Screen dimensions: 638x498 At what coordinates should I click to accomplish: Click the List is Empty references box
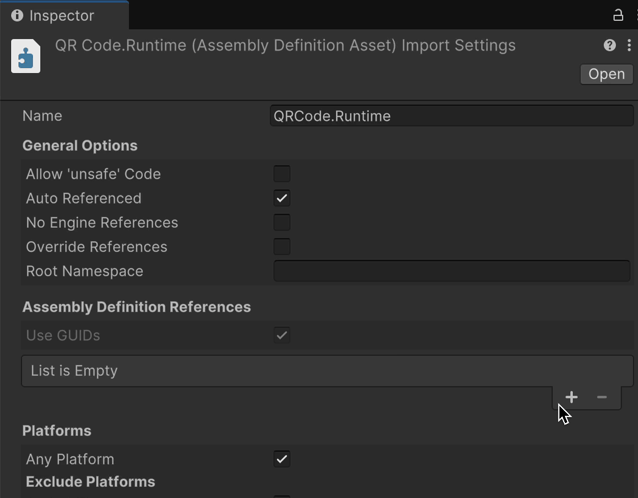327,371
